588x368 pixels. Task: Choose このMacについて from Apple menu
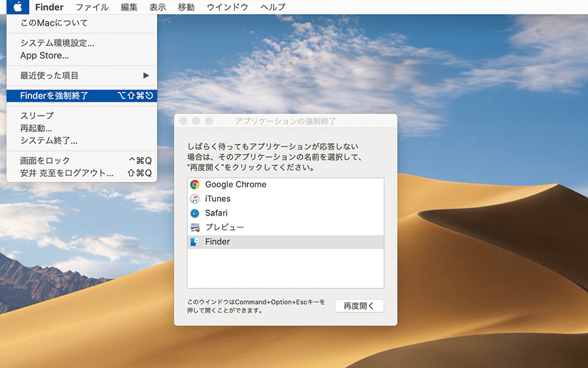pyautogui.click(x=54, y=23)
